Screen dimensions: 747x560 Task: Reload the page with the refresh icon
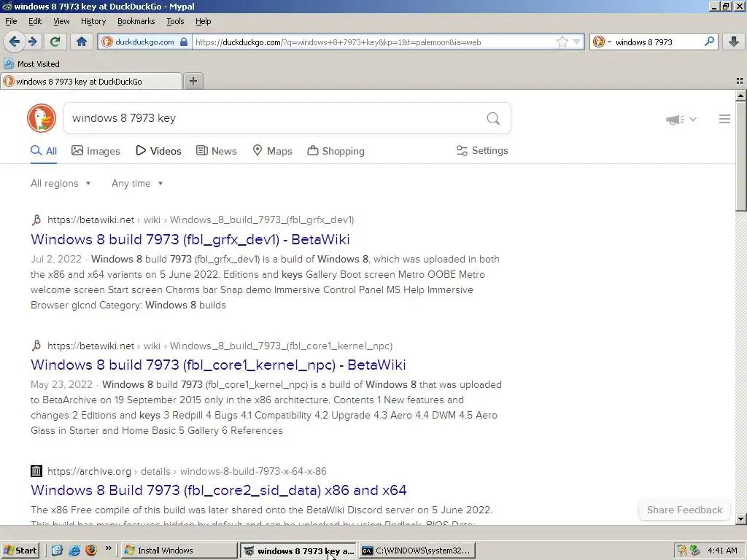[x=55, y=42]
